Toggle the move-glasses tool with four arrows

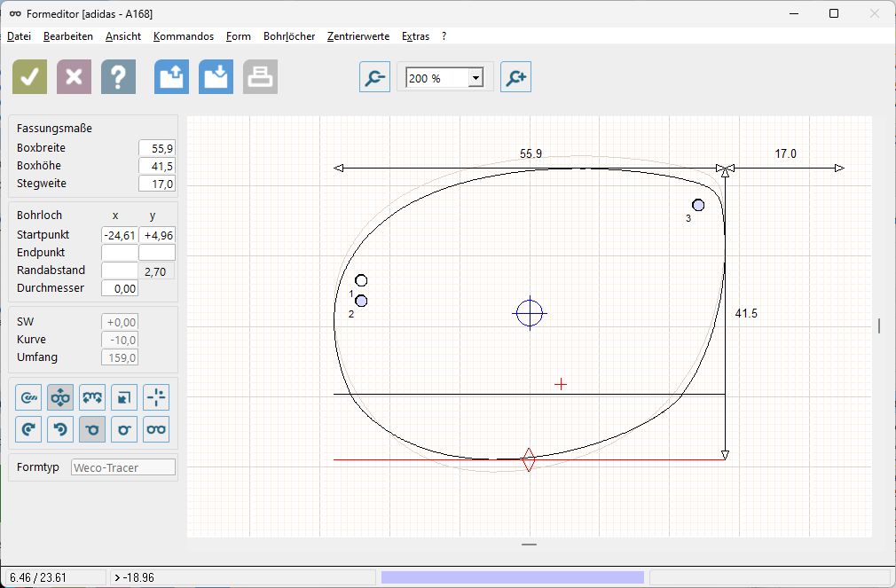(60, 397)
